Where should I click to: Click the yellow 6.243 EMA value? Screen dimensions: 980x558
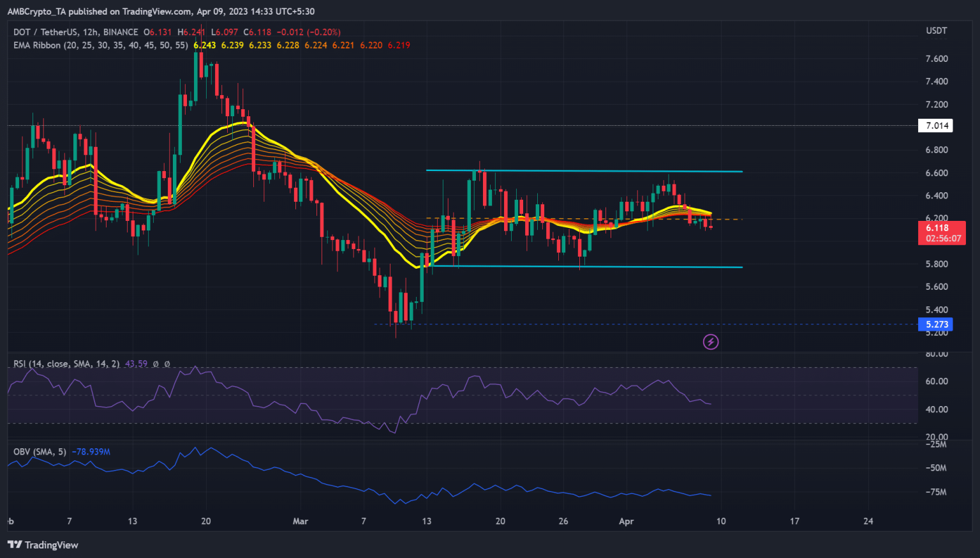point(204,45)
